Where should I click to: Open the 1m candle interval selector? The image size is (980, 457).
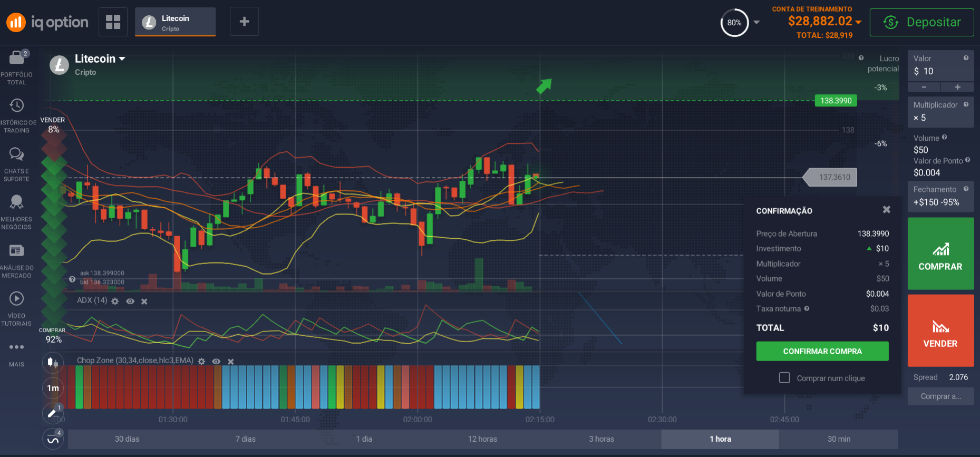pyautogui.click(x=53, y=388)
